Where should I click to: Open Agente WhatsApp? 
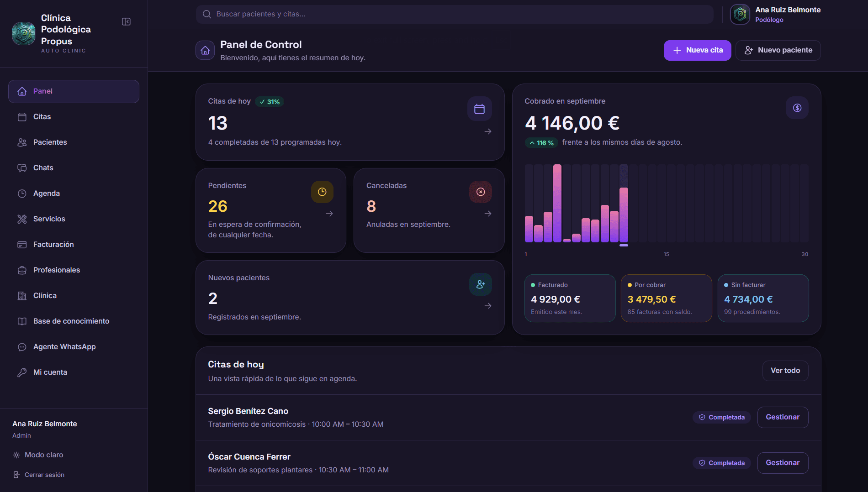[74, 347]
